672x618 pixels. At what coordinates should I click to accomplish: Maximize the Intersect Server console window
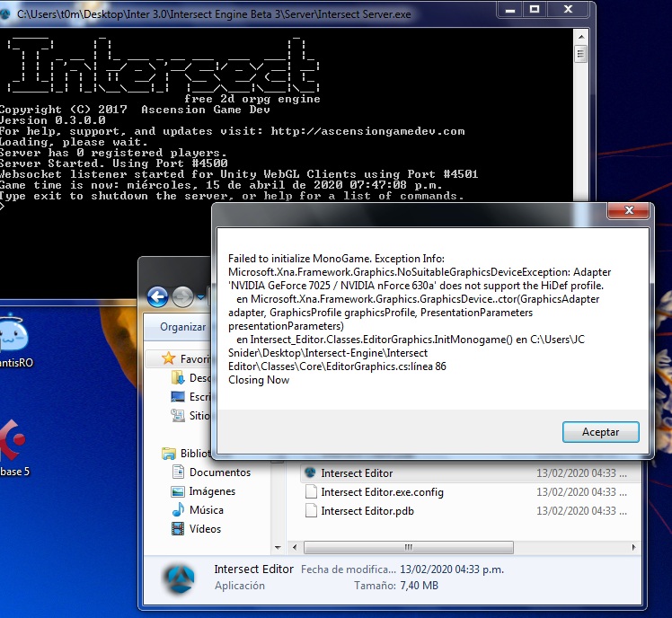coord(535,9)
